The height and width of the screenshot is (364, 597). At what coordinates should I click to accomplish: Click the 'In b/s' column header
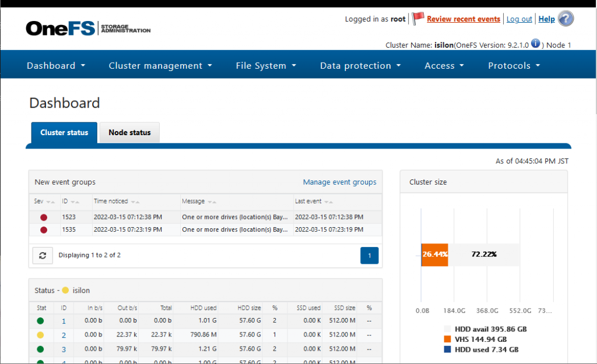(95, 308)
